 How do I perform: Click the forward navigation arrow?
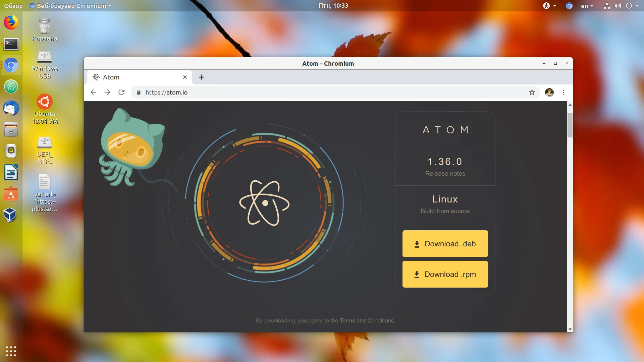[x=107, y=92]
